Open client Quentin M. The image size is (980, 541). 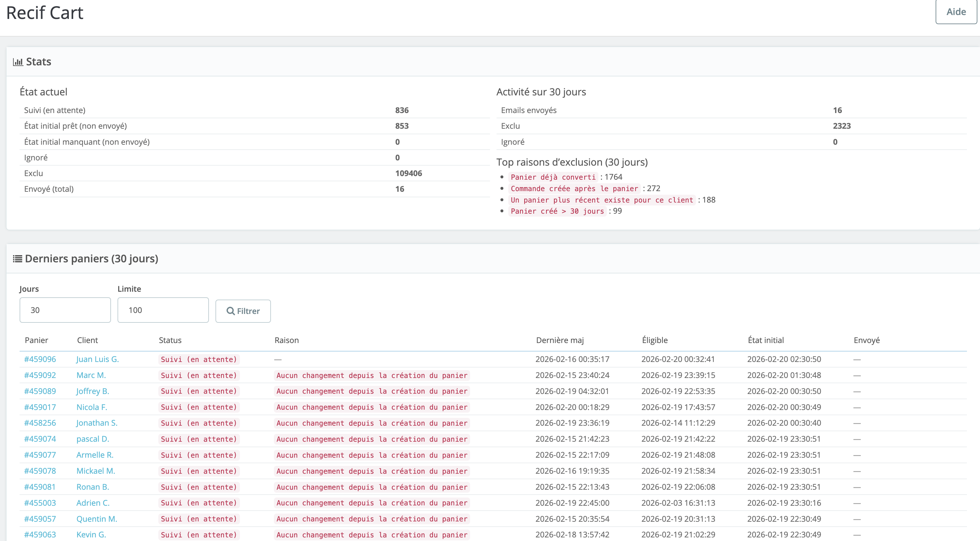click(x=96, y=518)
